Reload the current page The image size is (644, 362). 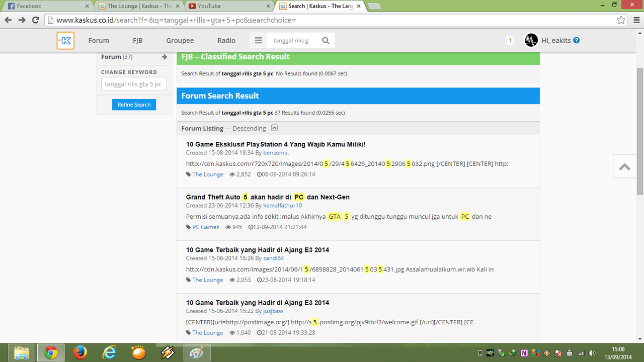point(35,20)
